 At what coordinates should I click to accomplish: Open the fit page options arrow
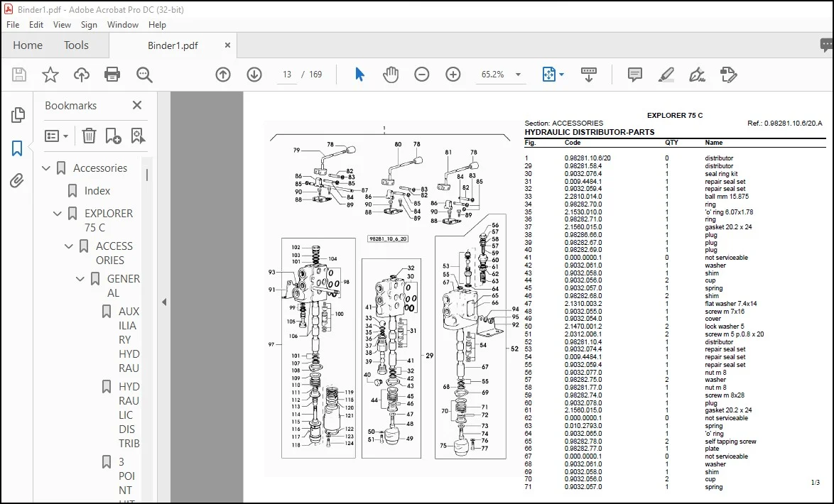562,75
